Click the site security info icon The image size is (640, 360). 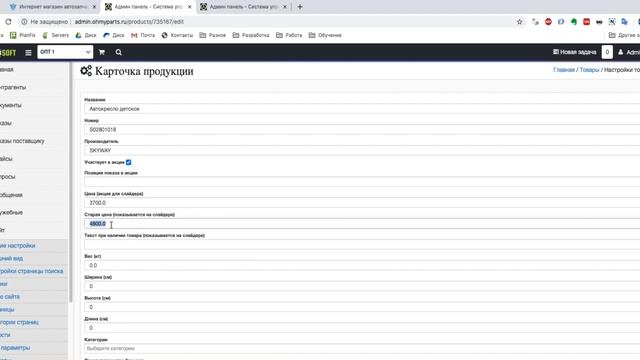[24, 22]
